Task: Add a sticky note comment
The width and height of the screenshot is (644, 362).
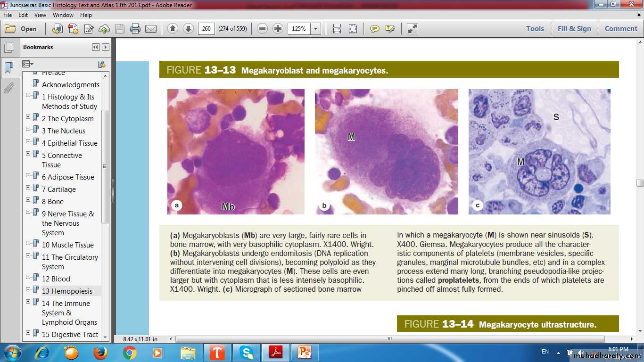Action: click(x=375, y=29)
